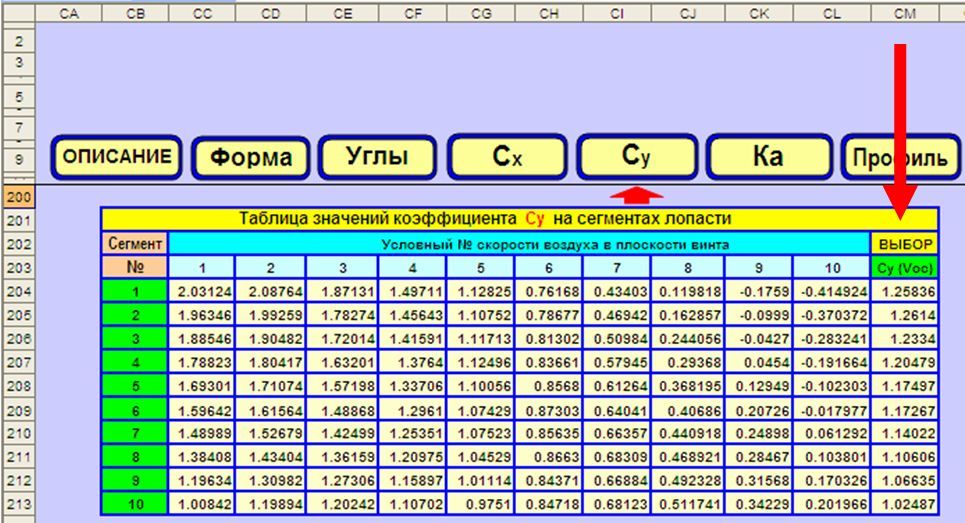Viewport: 965px width, 523px height.
Task: Click cell with value -0.414924
Action: (x=832, y=291)
